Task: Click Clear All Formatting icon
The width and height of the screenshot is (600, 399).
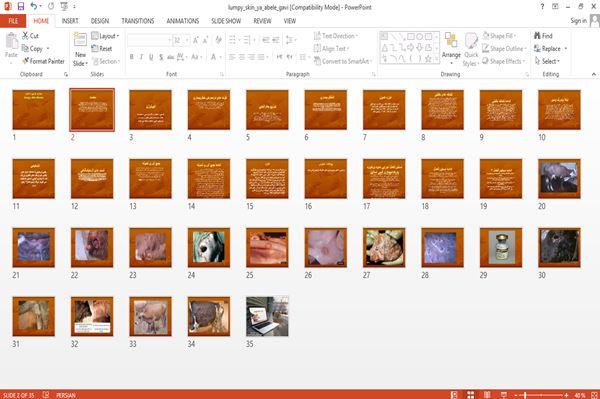Action: [x=218, y=40]
